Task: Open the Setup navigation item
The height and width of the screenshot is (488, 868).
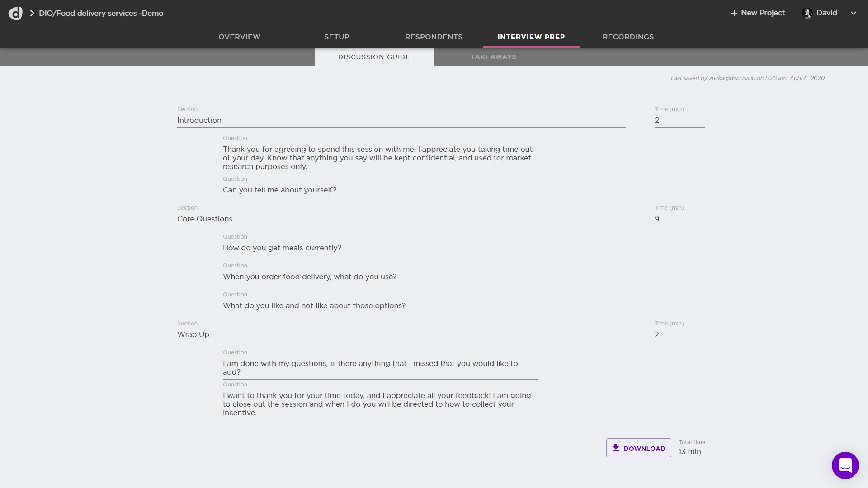Action: click(x=336, y=37)
